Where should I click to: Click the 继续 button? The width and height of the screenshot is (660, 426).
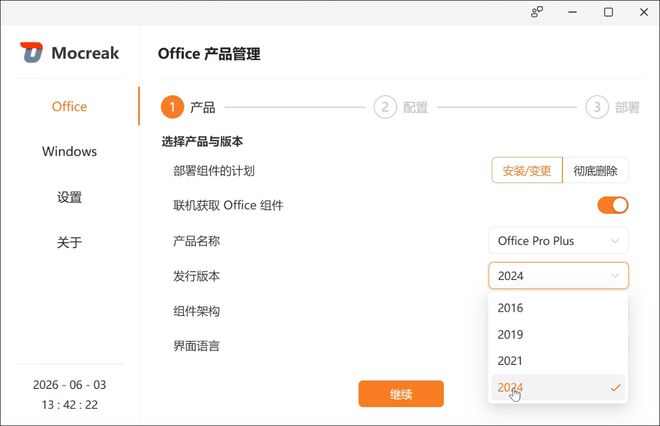[x=401, y=394]
